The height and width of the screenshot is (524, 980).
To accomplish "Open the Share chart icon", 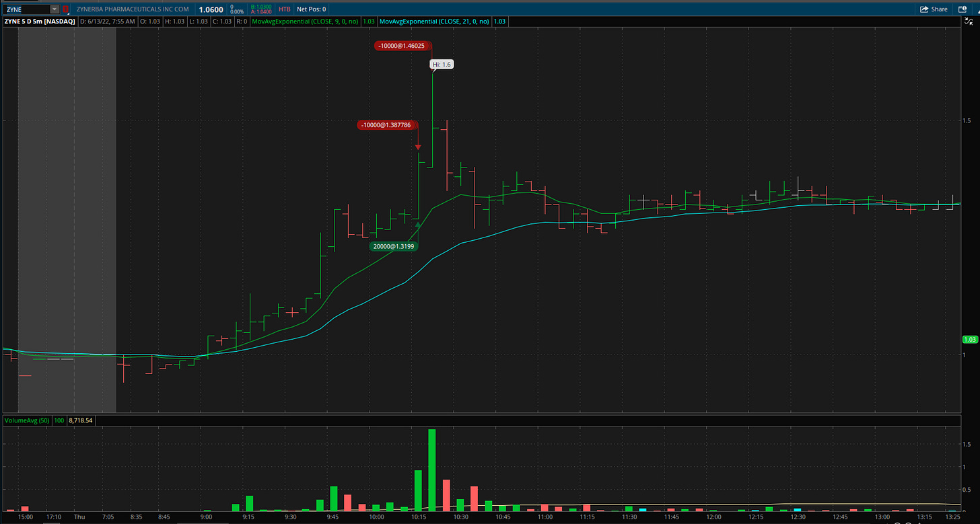I will point(935,9).
